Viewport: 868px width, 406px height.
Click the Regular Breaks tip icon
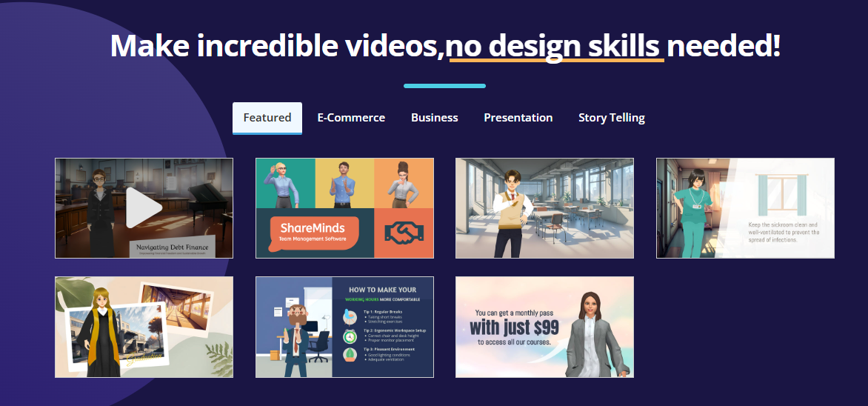(350, 317)
